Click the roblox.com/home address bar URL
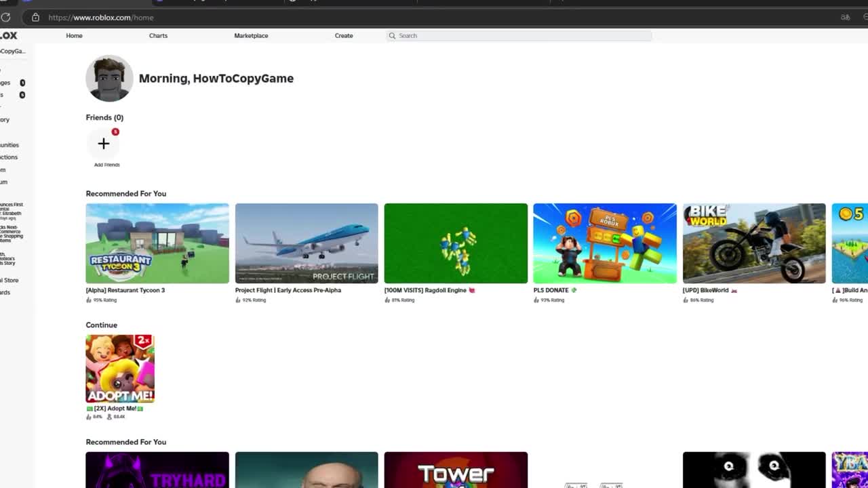Screen dimensions: 868x488 (101, 18)
